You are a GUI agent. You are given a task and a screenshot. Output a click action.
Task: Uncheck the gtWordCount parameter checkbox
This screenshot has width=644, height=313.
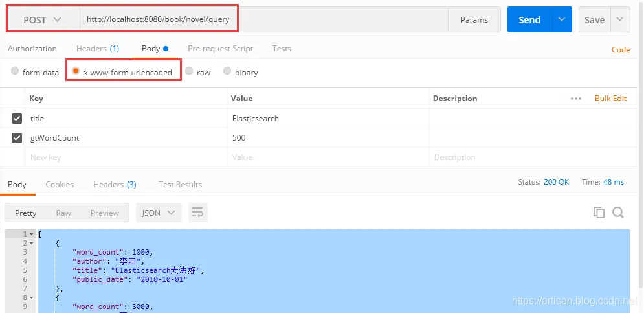tap(16, 138)
